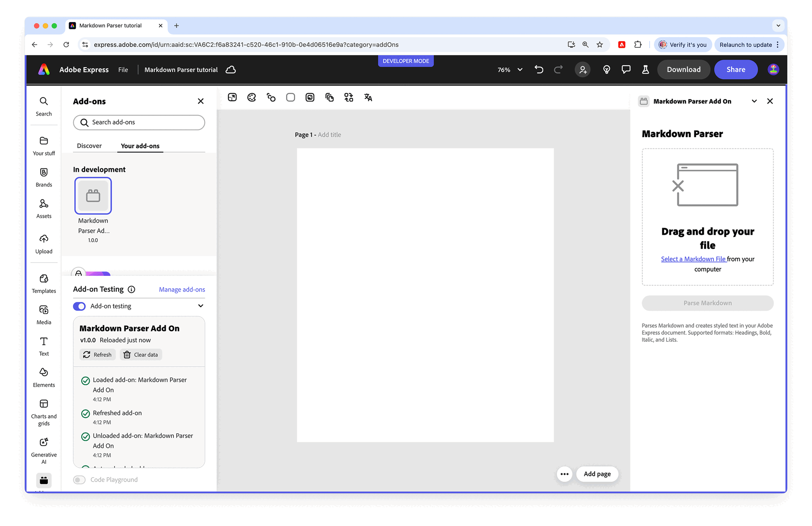This screenshot has height=526, width=812.
Task: Open the comments icon
Action: pos(626,69)
